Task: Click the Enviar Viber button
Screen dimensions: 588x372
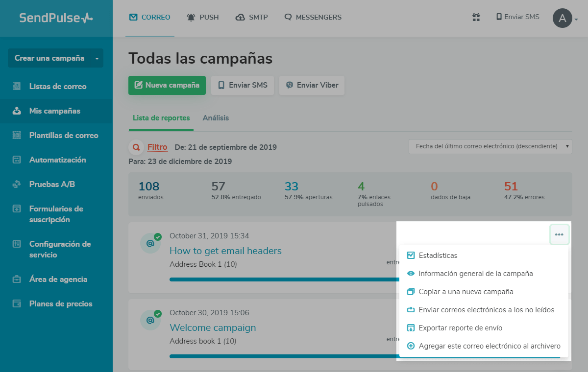Action: pos(312,85)
